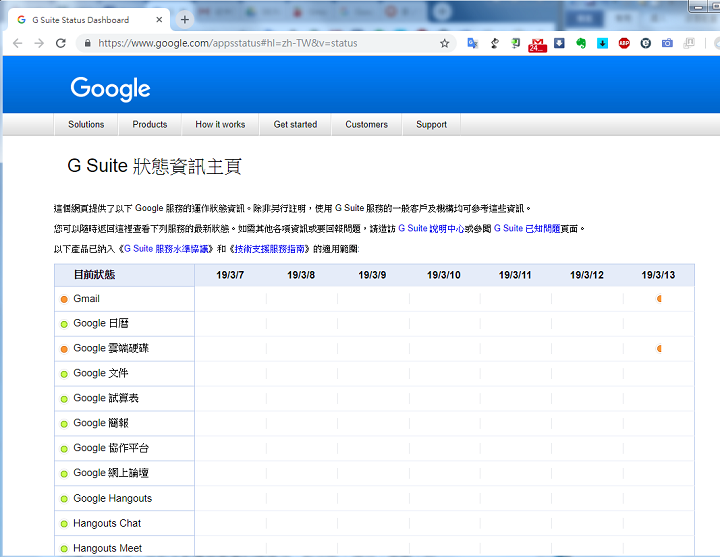Image resolution: width=720 pixels, height=557 pixels.
Task: Click the Gmail checker extension showing 24
Action: pos(537,45)
